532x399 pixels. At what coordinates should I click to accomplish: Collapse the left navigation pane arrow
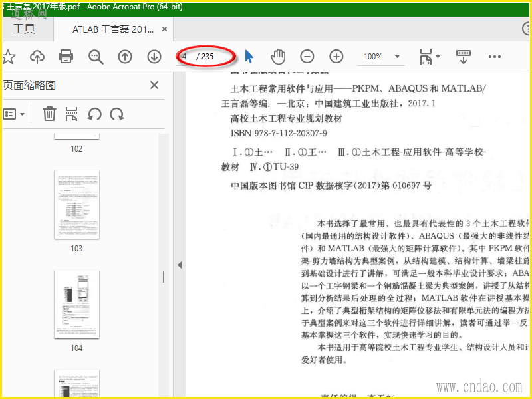tap(180, 265)
